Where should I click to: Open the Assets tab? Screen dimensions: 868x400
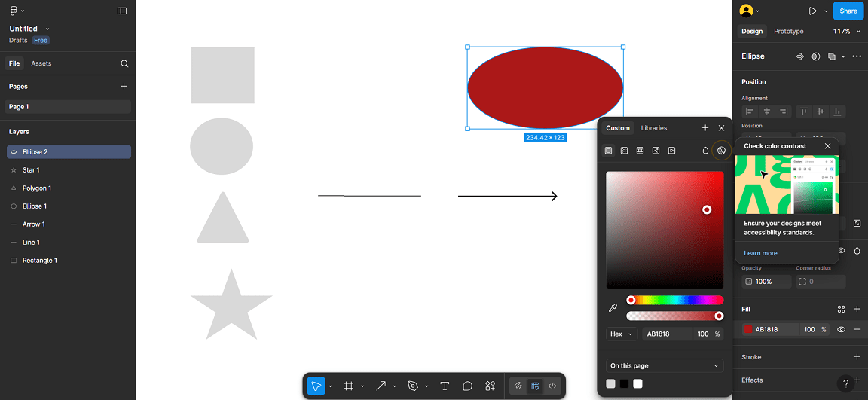click(x=41, y=63)
